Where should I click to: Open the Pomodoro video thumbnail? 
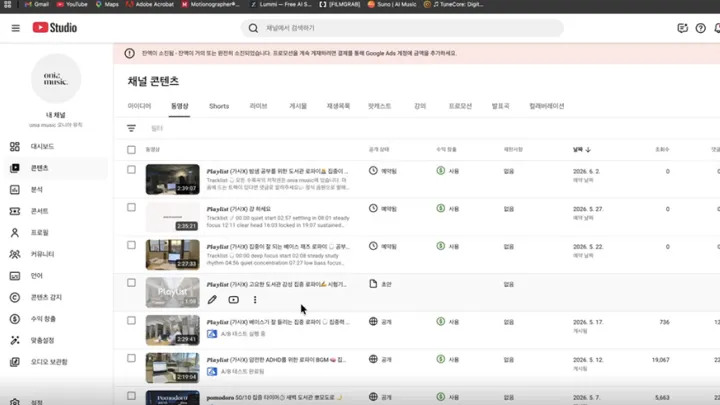click(173, 398)
